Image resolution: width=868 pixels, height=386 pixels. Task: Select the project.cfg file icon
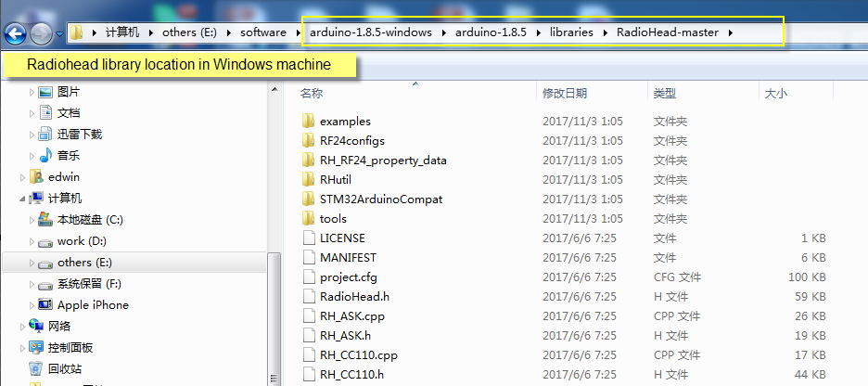pos(309,277)
